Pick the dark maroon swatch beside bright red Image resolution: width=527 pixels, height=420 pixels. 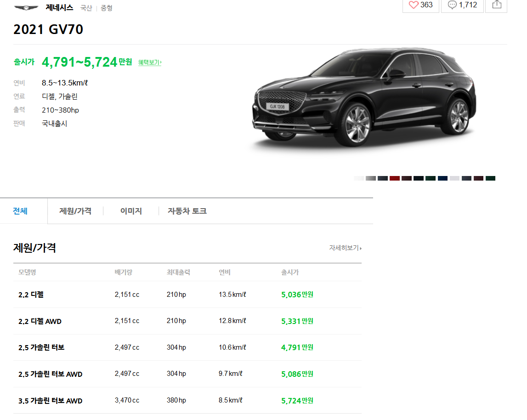(x=407, y=178)
